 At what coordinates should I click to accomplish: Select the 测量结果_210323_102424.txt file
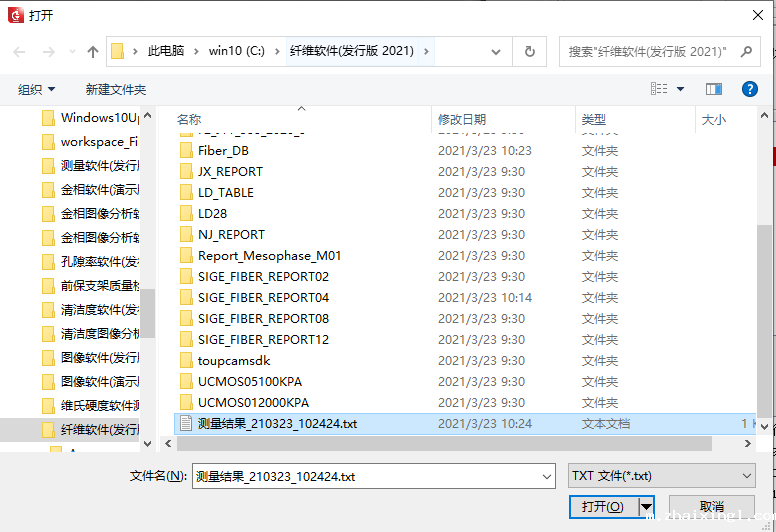pos(277,424)
